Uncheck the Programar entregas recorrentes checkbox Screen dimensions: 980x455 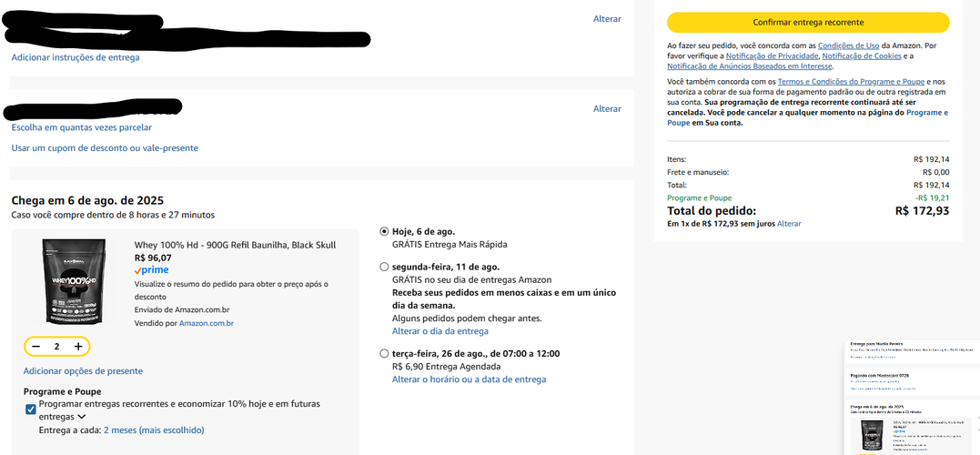(30, 409)
